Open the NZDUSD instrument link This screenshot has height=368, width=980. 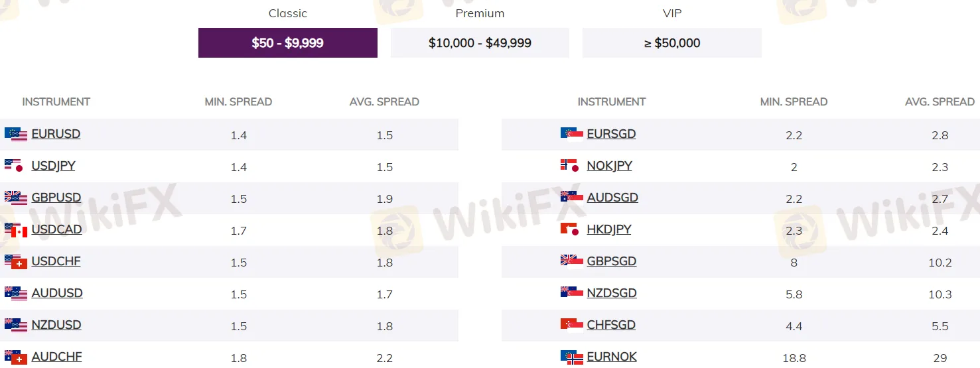56,325
